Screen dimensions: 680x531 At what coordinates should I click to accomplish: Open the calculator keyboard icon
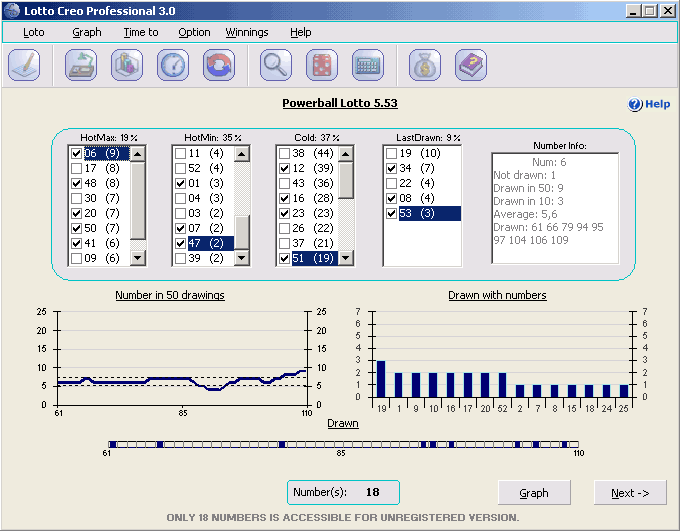pyautogui.click(x=368, y=65)
